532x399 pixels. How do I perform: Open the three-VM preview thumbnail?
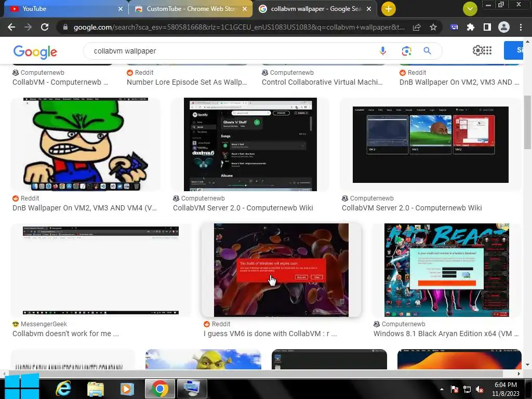coord(431,144)
